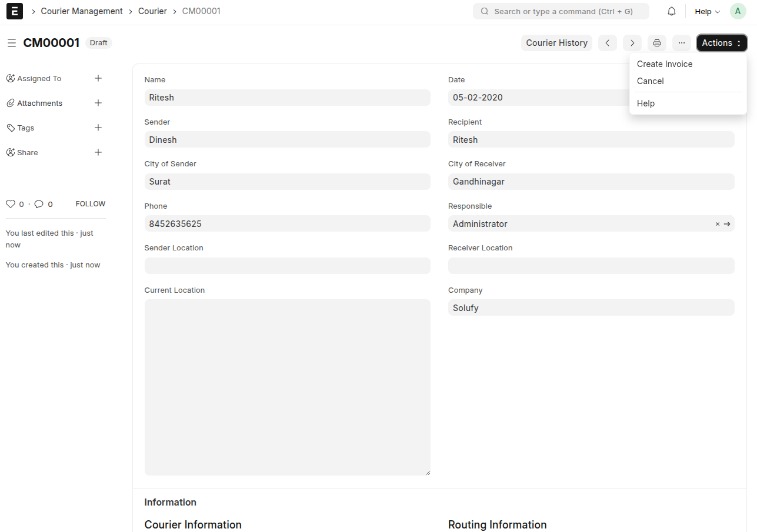The height and width of the screenshot is (532, 757).
Task: Click the Information section heading
Action: coord(171,502)
